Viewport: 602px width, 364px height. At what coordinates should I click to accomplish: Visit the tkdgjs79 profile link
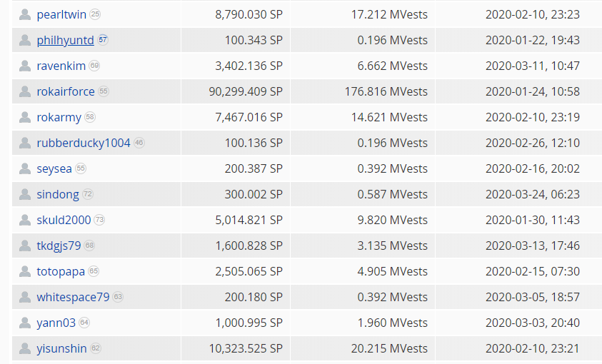(x=59, y=246)
